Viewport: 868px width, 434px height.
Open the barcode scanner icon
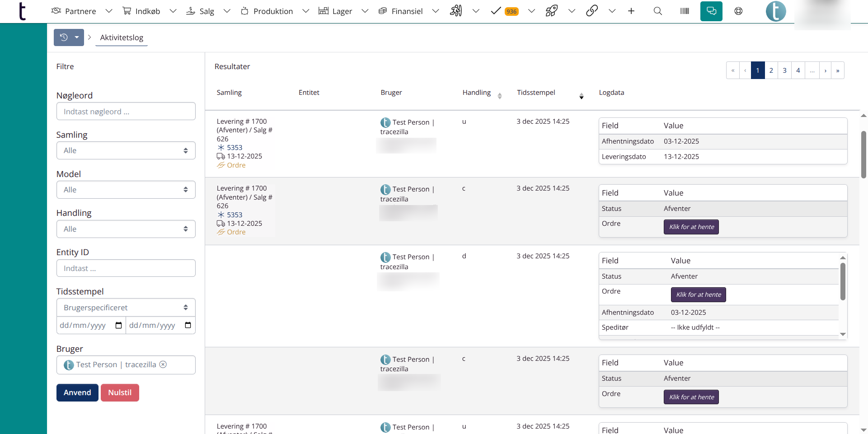[x=685, y=11]
